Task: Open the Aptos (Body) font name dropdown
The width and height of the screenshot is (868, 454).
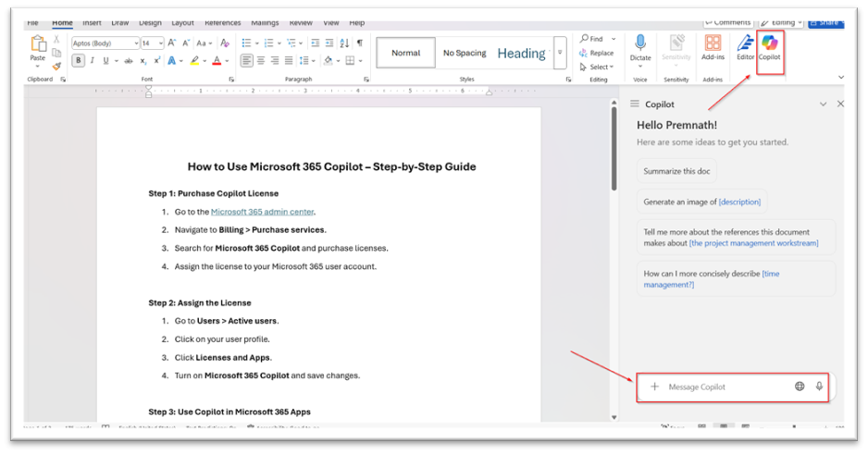Action: click(x=136, y=43)
